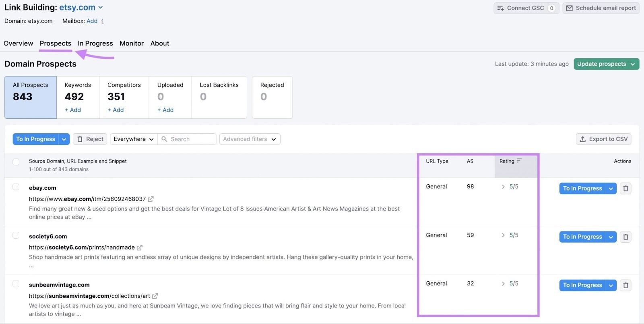The height and width of the screenshot is (324, 644).
Task: Open the society6.com prints URL link
Action: pos(82,248)
